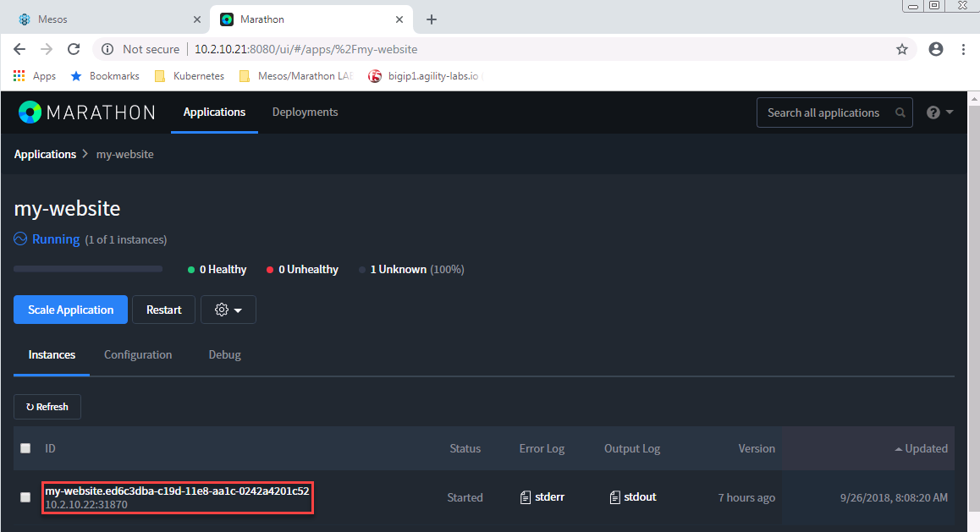Click the Scale Application button
The width and height of the screenshot is (980, 532).
coord(70,310)
